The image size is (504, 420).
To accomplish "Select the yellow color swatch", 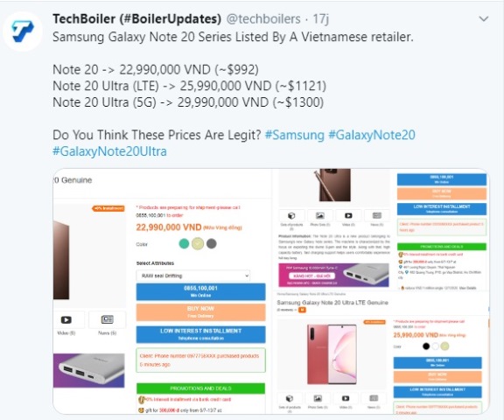I will pyautogui.click(x=198, y=243).
